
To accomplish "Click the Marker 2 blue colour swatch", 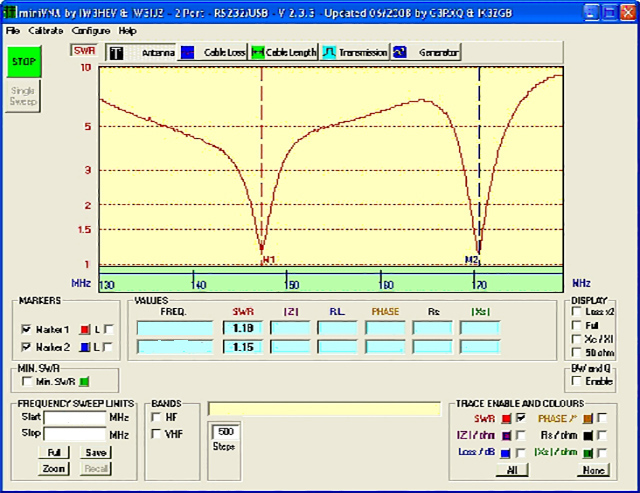I will (x=85, y=347).
